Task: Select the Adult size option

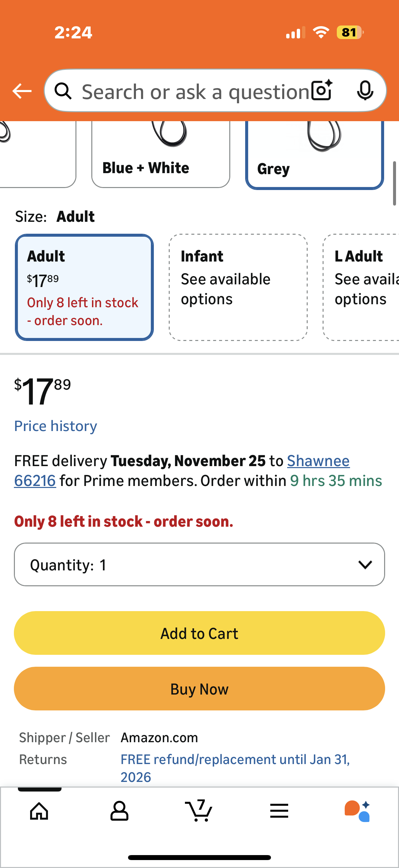Action: (84, 287)
